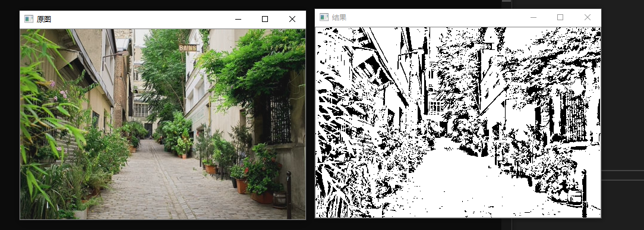Click the 结果 window app icon
This screenshot has height=230, width=644.
click(x=324, y=17)
